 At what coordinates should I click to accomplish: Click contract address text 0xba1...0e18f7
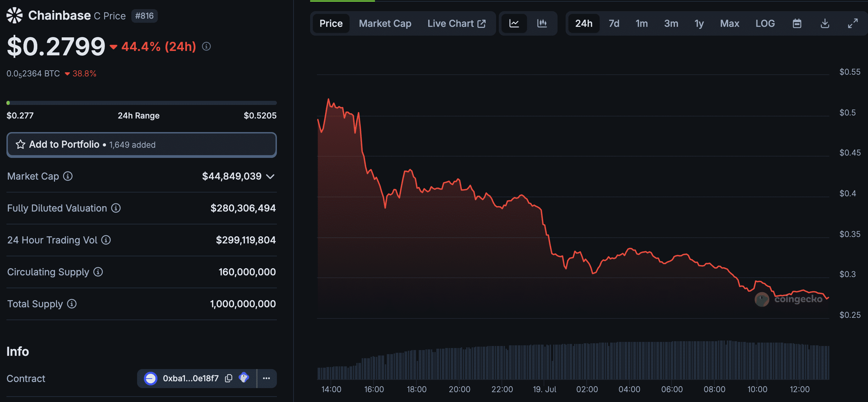click(191, 378)
